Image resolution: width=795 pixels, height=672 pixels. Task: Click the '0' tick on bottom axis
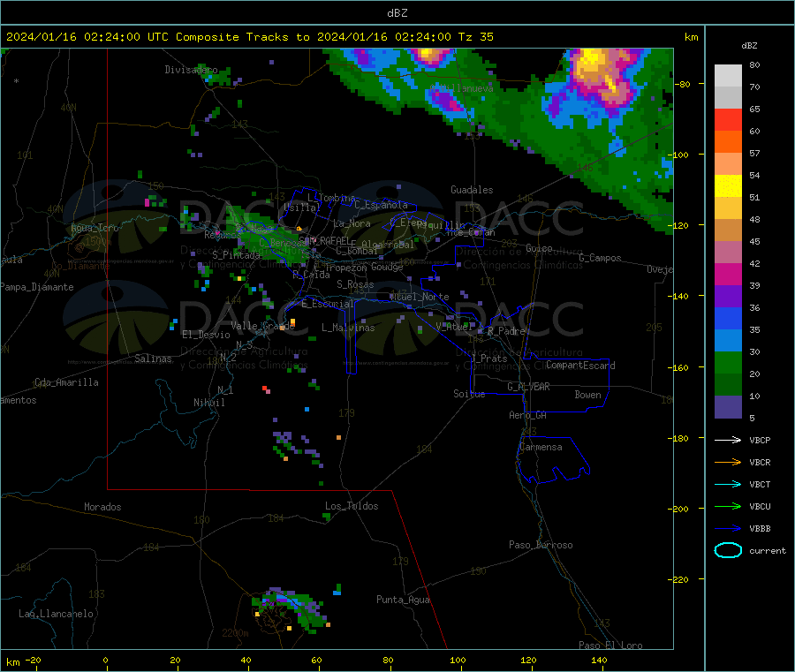[x=105, y=660]
